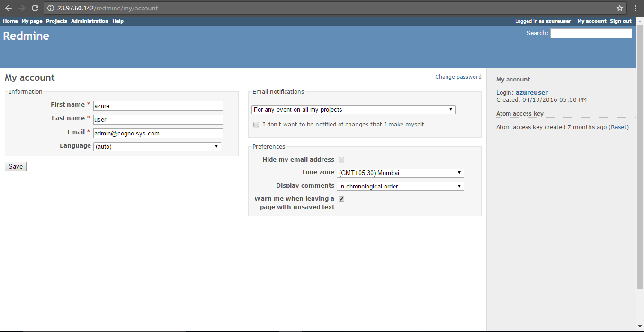Uncheck 'Warn me when leaving a page' checkbox
The image size is (644, 332).
point(341,199)
